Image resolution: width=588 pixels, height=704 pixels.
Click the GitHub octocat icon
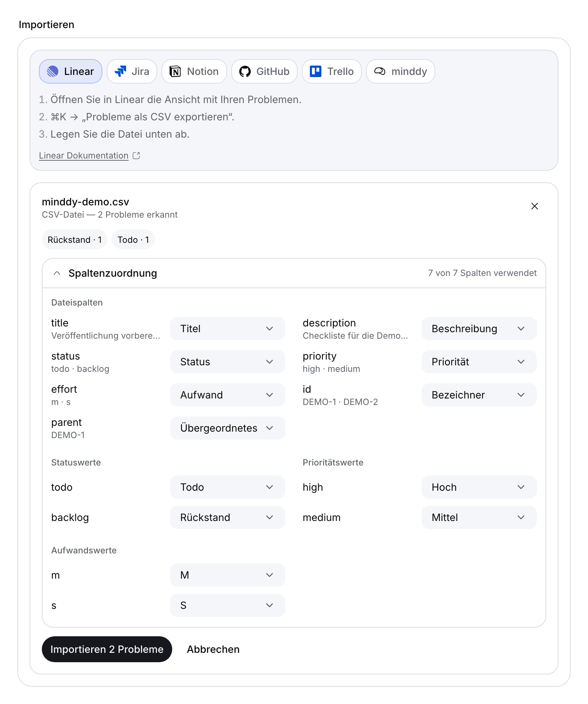(245, 71)
